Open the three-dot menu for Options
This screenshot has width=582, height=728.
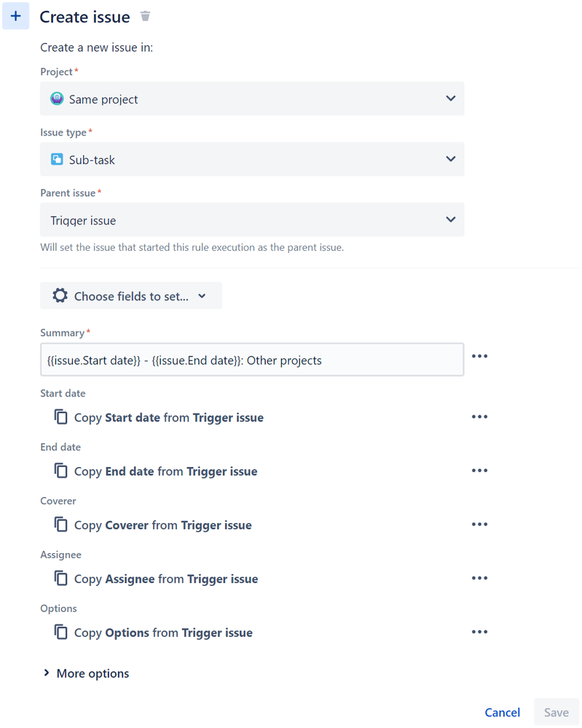pyautogui.click(x=479, y=632)
